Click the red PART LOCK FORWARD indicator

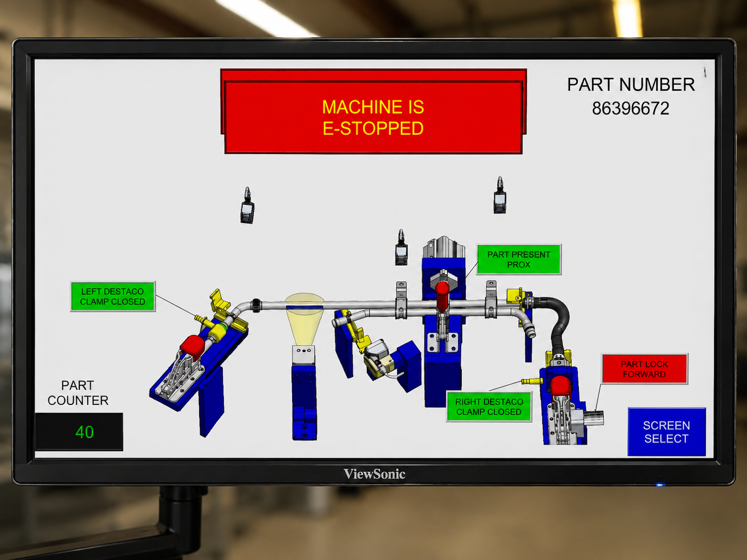coord(644,369)
